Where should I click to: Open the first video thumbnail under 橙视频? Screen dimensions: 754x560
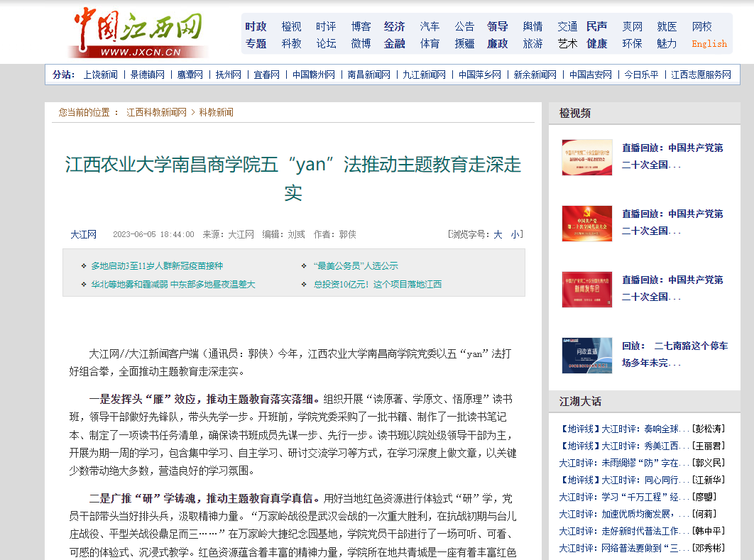click(x=586, y=157)
